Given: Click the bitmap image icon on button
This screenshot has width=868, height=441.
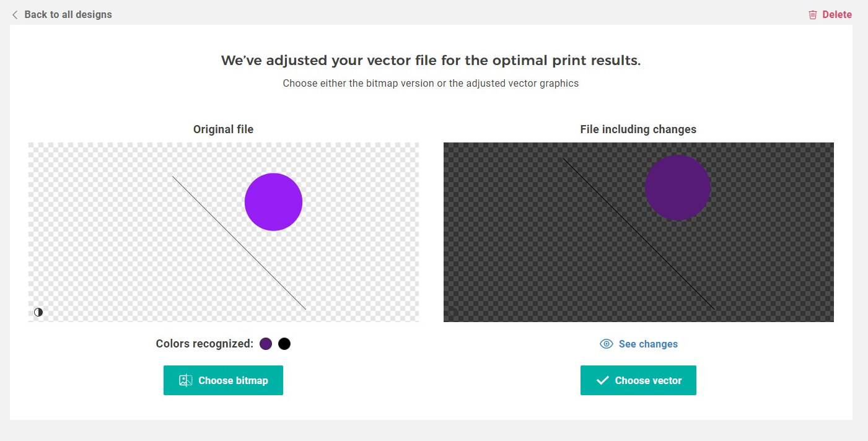Looking at the screenshot, I should 185,380.
